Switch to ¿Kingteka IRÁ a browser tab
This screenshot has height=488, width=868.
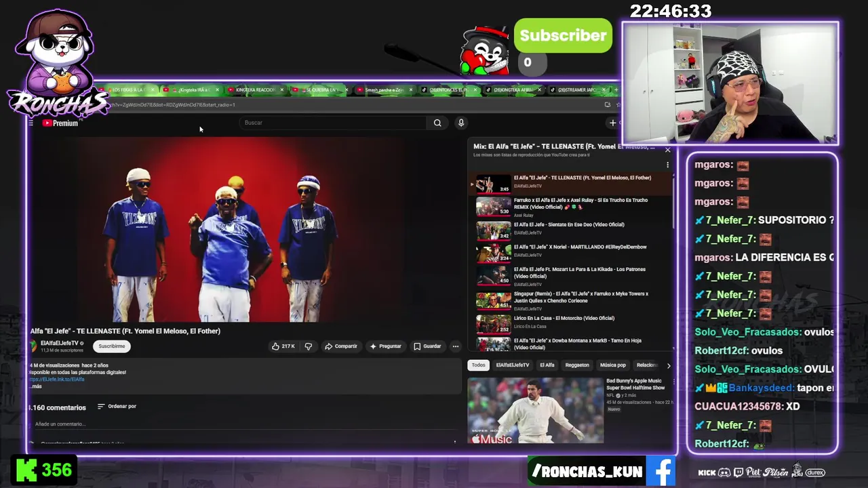193,90
